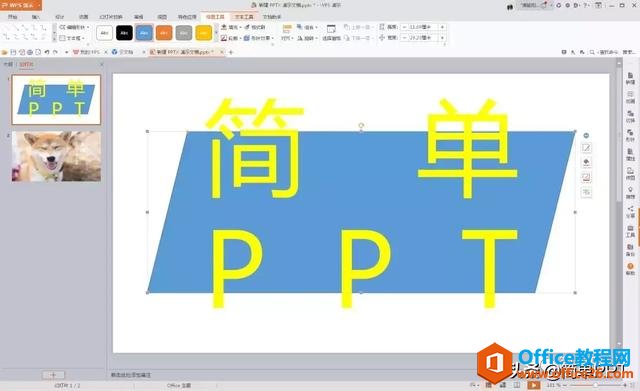The width and height of the screenshot is (640, 391).
Task: Select the 绘图工具 ribbon tab
Action: tap(215, 17)
